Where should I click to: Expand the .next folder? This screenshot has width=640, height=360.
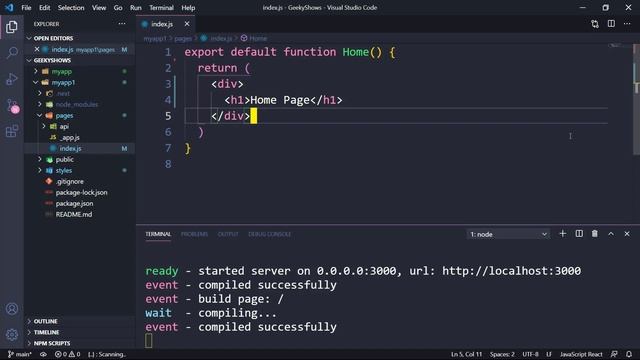point(62,93)
